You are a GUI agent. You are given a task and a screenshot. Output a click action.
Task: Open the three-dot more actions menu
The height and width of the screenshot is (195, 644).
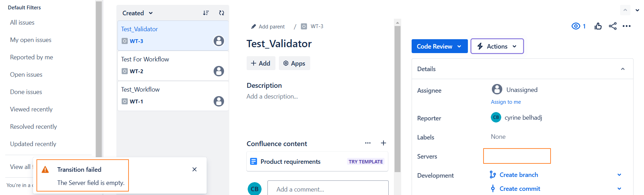coord(627,26)
